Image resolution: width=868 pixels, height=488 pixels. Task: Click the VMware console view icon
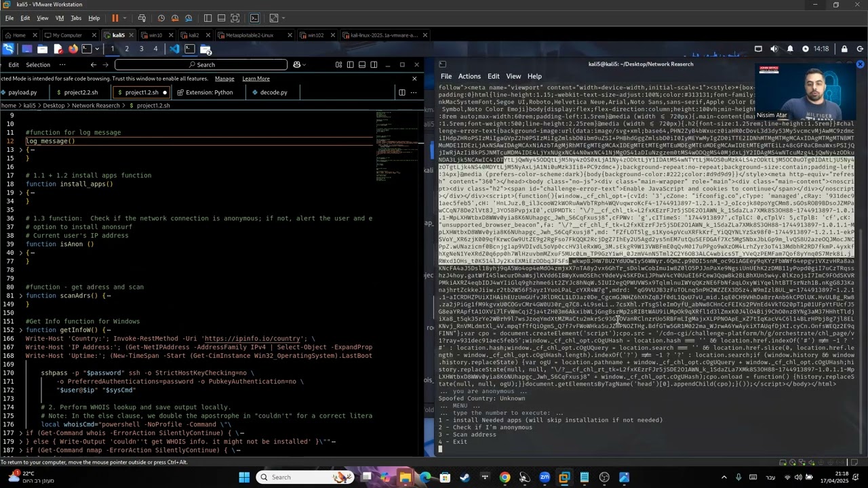255,18
